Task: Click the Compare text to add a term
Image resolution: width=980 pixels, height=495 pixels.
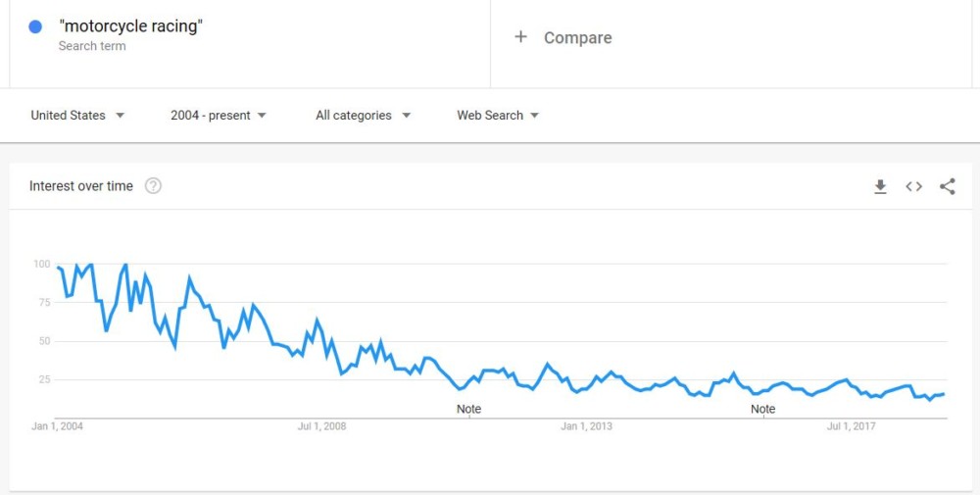Action: [x=577, y=37]
